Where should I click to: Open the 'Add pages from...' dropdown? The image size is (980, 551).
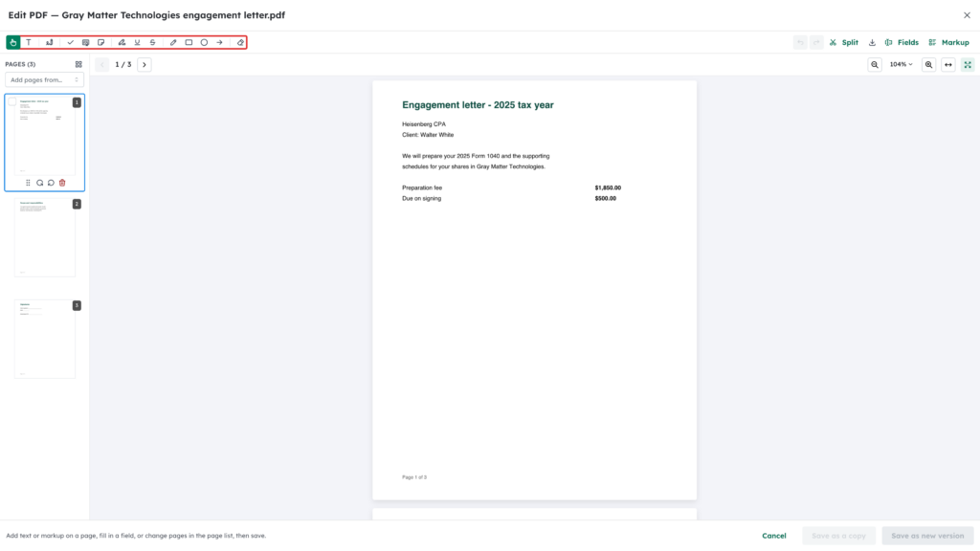[x=44, y=80]
